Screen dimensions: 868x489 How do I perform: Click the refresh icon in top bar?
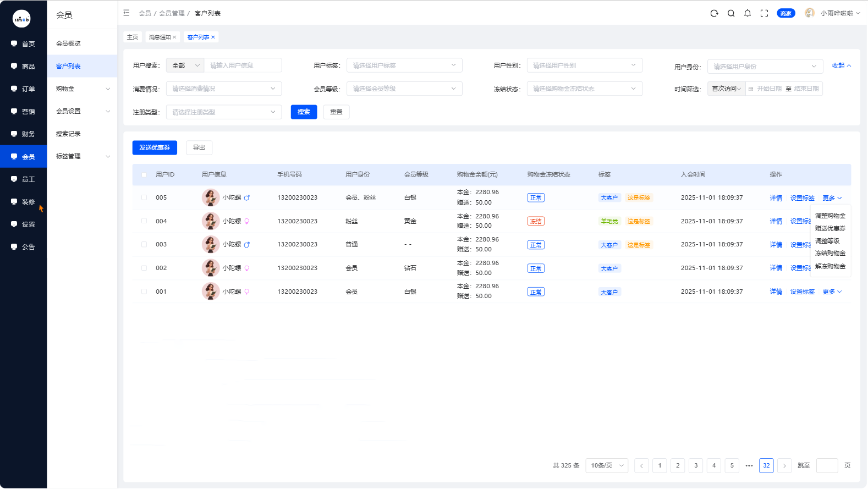point(714,13)
